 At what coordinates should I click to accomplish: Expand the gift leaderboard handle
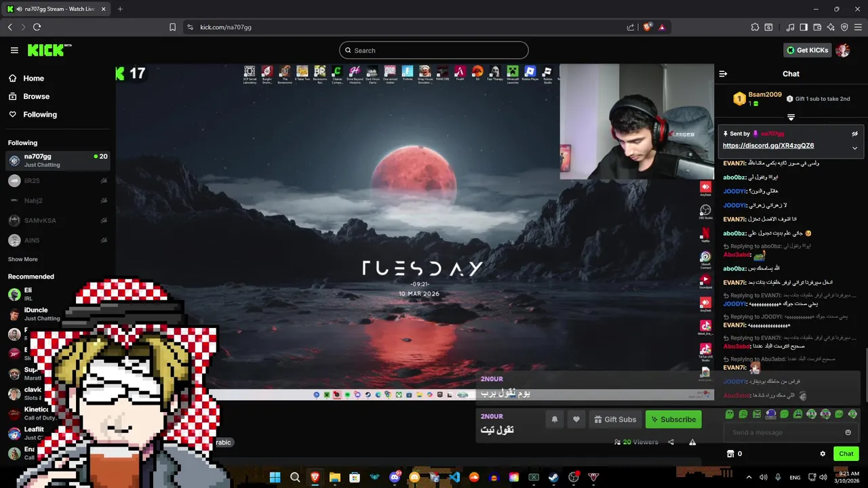[791, 117]
